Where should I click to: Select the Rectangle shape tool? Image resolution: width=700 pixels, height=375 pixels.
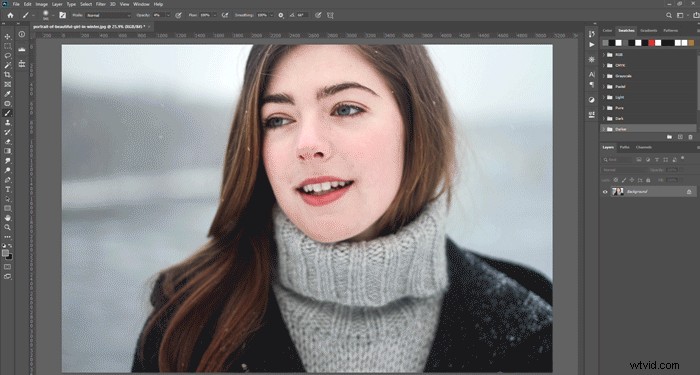(x=8, y=208)
